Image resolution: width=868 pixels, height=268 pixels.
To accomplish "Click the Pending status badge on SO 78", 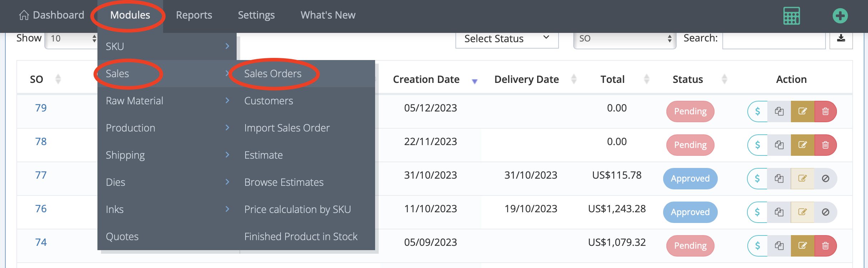I will tap(690, 145).
